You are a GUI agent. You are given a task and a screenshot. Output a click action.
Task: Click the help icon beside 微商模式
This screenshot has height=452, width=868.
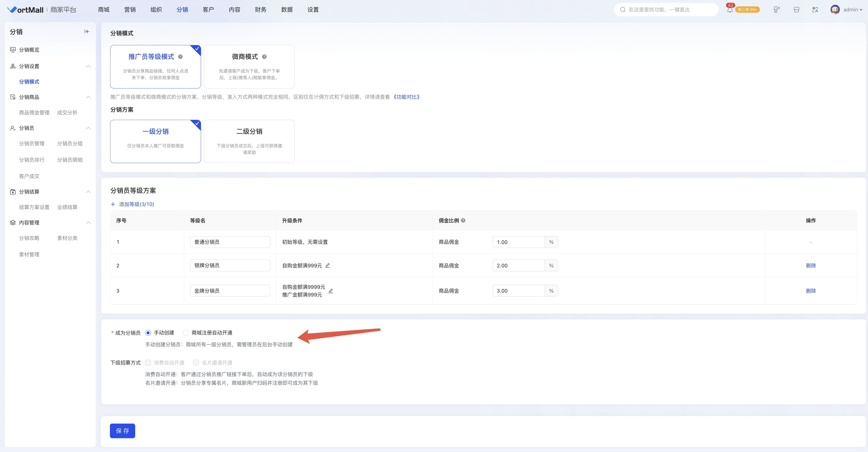[264, 57]
